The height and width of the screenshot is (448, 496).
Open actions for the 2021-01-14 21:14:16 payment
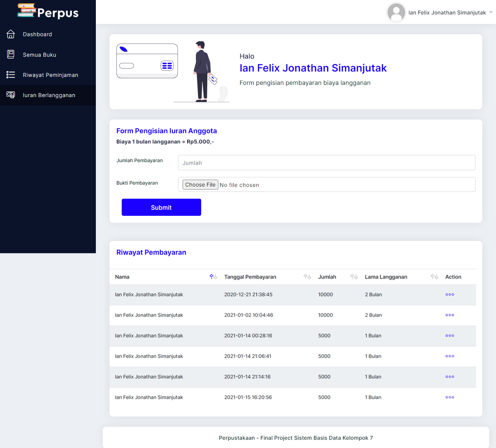tap(450, 376)
